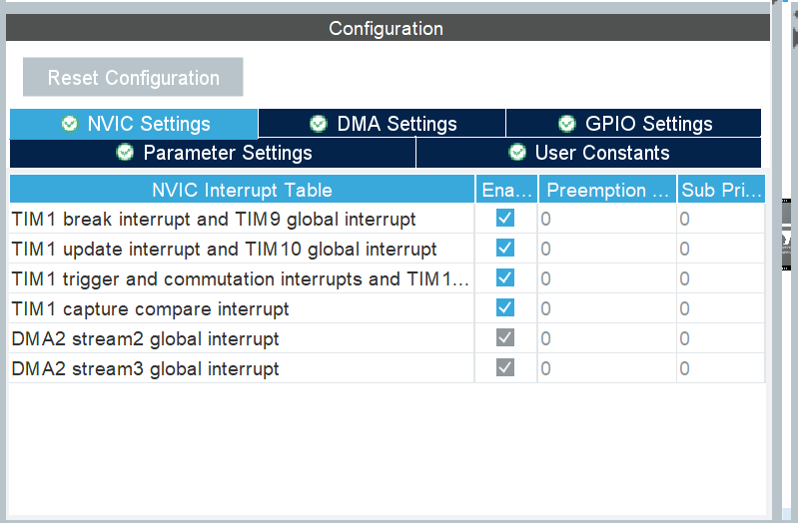
Task: Open the User Constants tab
Action: point(589,153)
